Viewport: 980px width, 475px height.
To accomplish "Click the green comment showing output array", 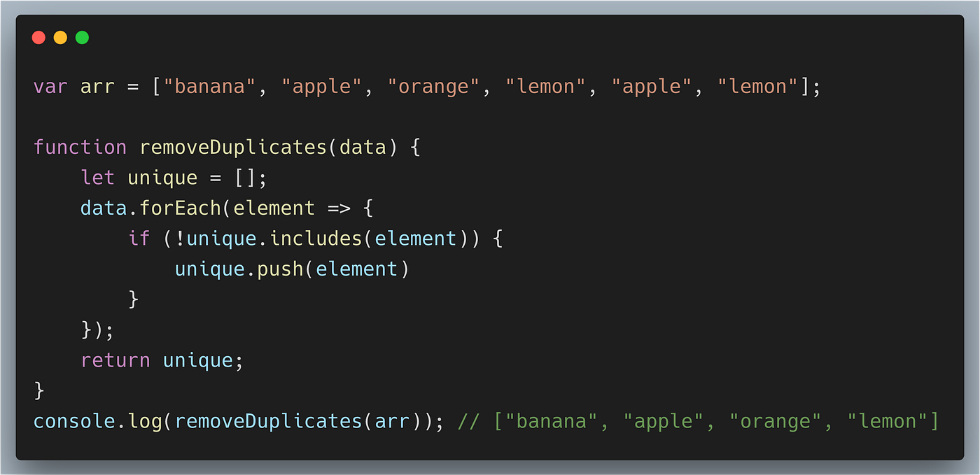I will point(698,421).
